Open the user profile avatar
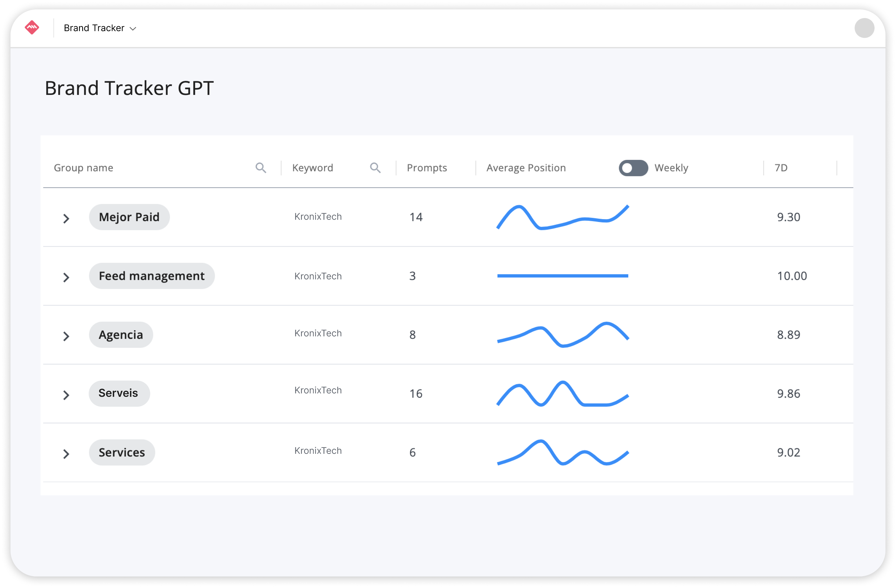 pos(864,28)
